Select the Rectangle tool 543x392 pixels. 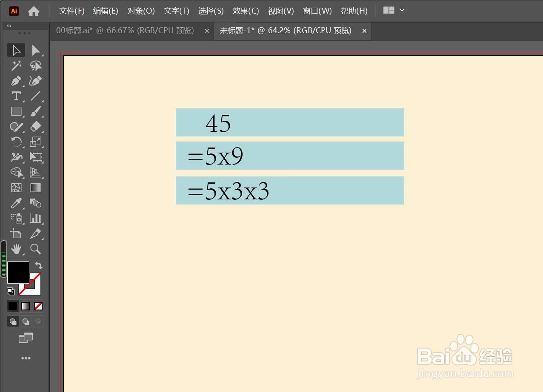point(16,111)
